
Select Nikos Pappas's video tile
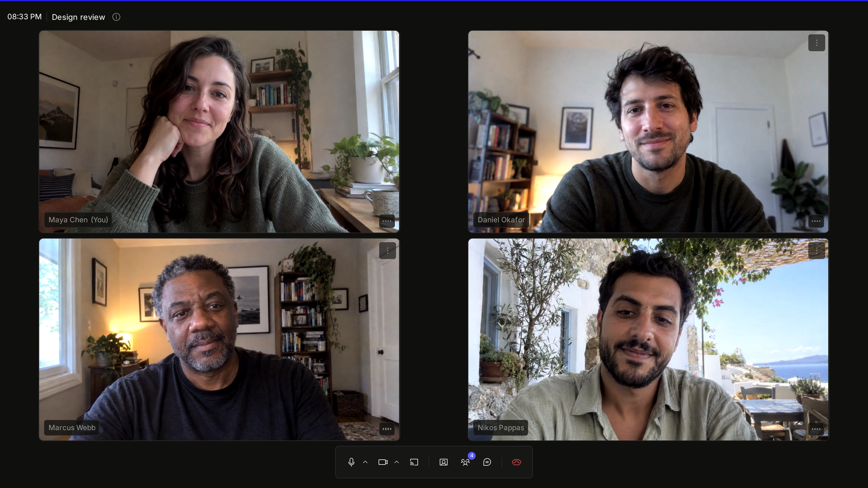(x=648, y=339)
